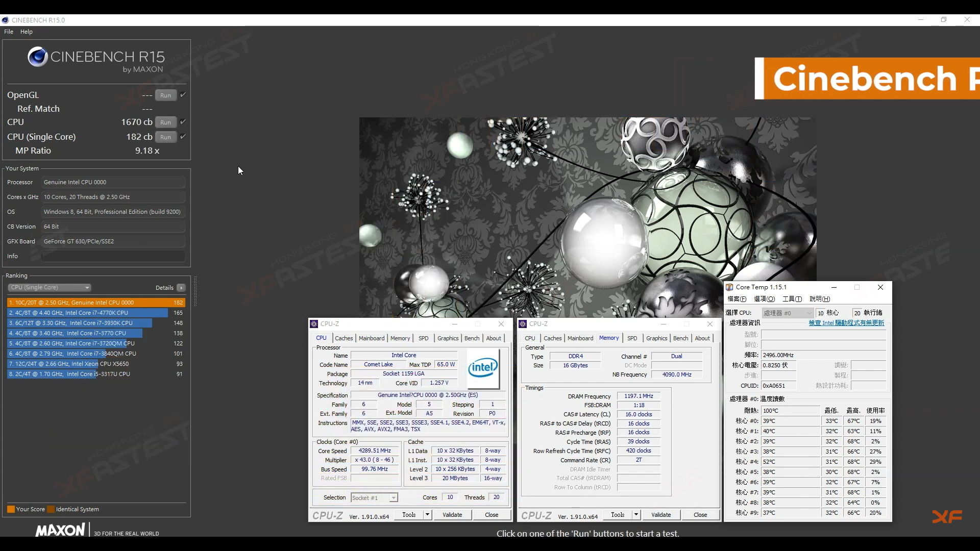Click the MAXON logo at bottom
The image size is (980, 551).
pyautogui.click(x=60, y=530)
